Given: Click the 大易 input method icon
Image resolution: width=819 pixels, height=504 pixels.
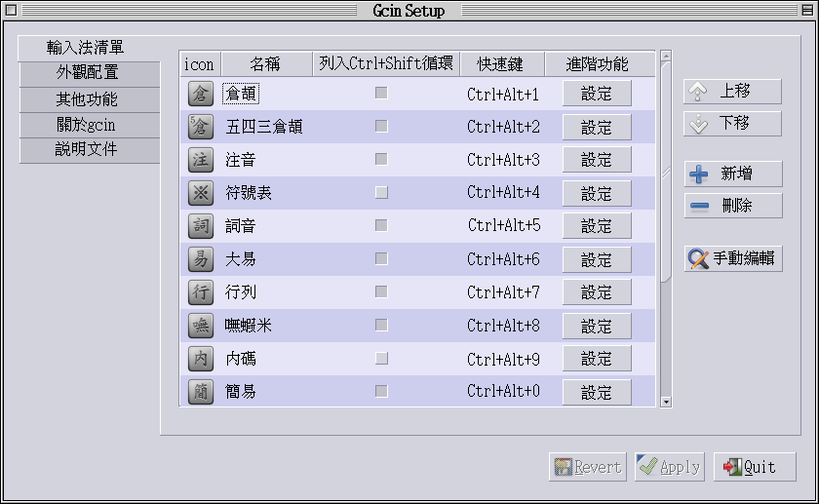Looking at the screenshot, I should [200, 258].
